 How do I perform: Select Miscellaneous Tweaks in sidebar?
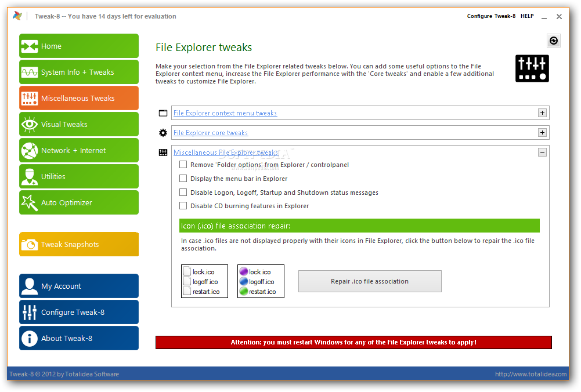[x=79, y=98]
